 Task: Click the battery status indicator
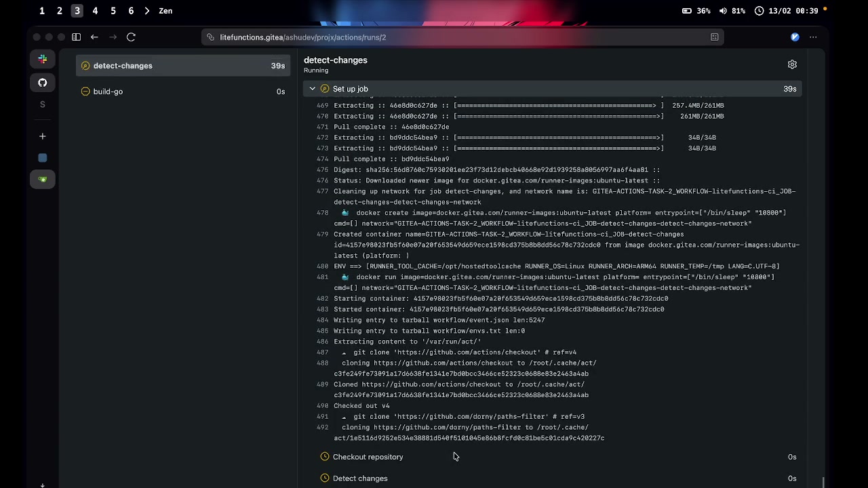[696, 11]
